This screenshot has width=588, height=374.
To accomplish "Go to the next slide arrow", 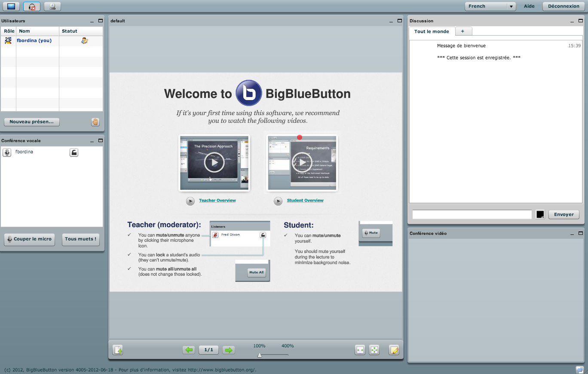I will tap(229, 350).
